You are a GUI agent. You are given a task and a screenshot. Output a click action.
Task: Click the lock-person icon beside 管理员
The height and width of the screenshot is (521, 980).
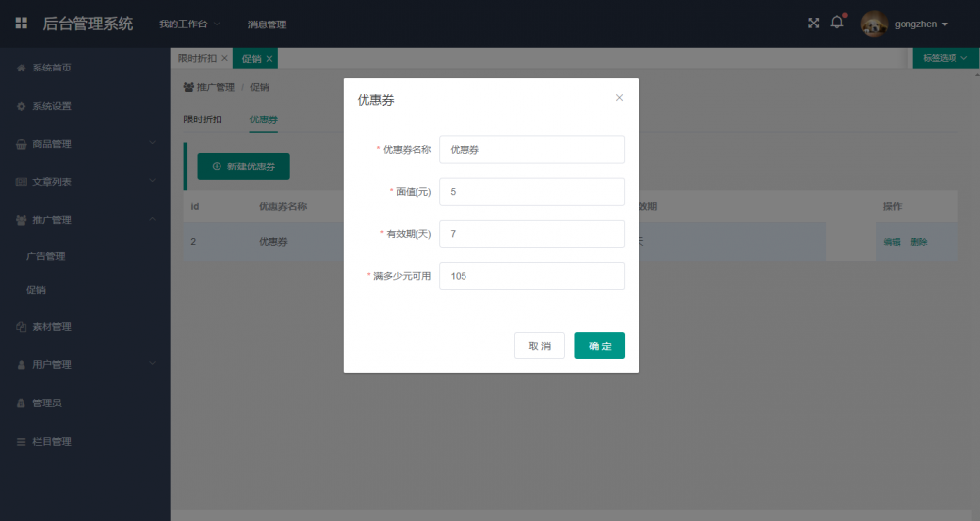click(22, 403)
